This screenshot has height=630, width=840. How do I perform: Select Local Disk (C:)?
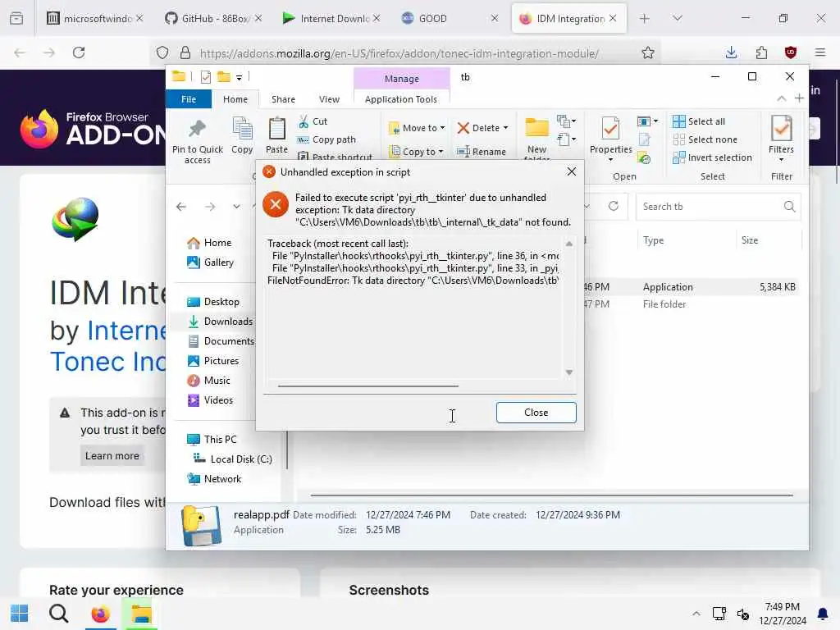(233, 459)
